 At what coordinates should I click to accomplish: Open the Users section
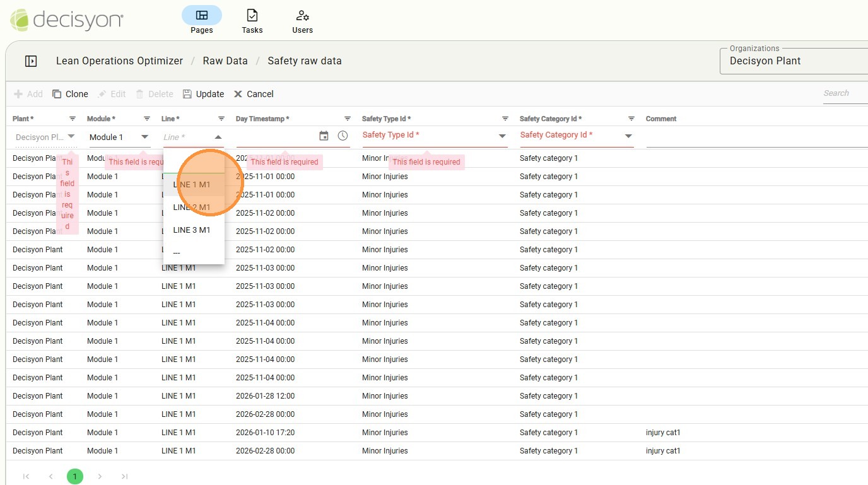(x=302, y=21)
